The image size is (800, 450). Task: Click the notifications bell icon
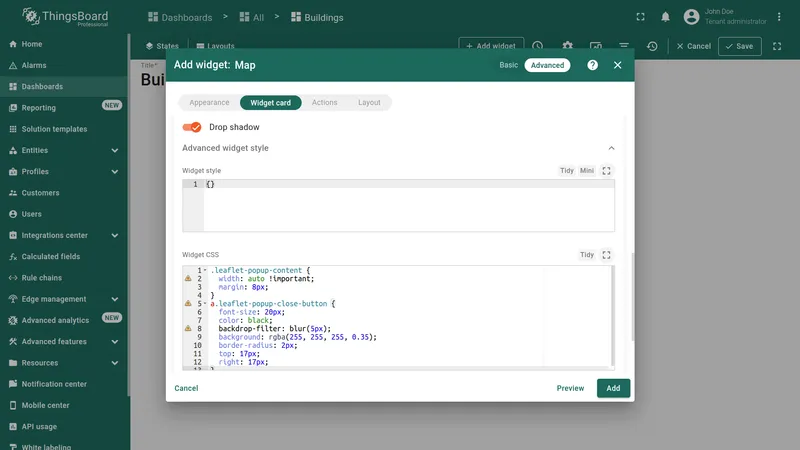(665, 17)
